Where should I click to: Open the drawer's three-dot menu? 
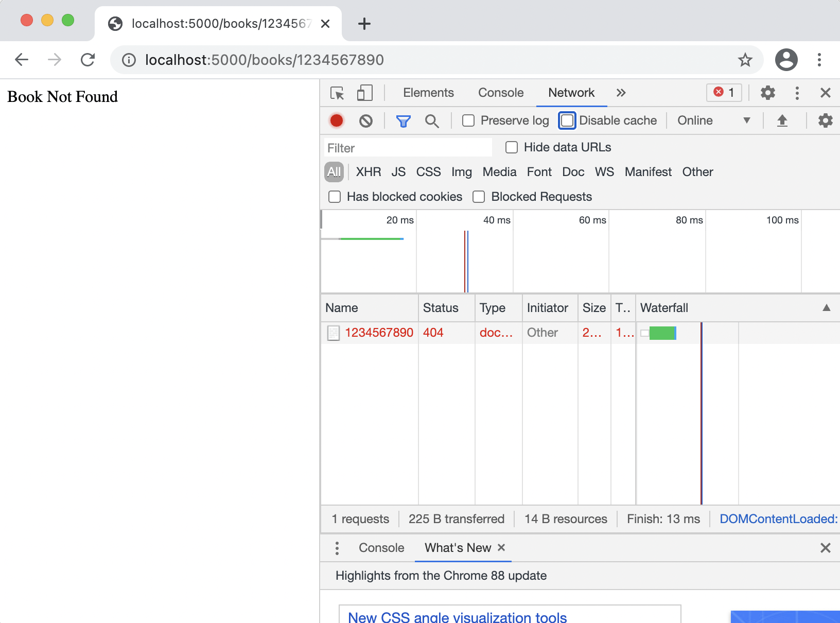337,548
